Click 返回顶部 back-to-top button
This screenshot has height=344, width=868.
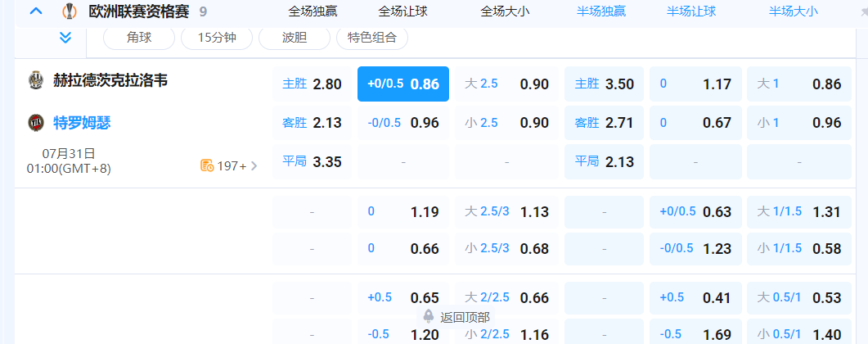click(x=456, y=317)
